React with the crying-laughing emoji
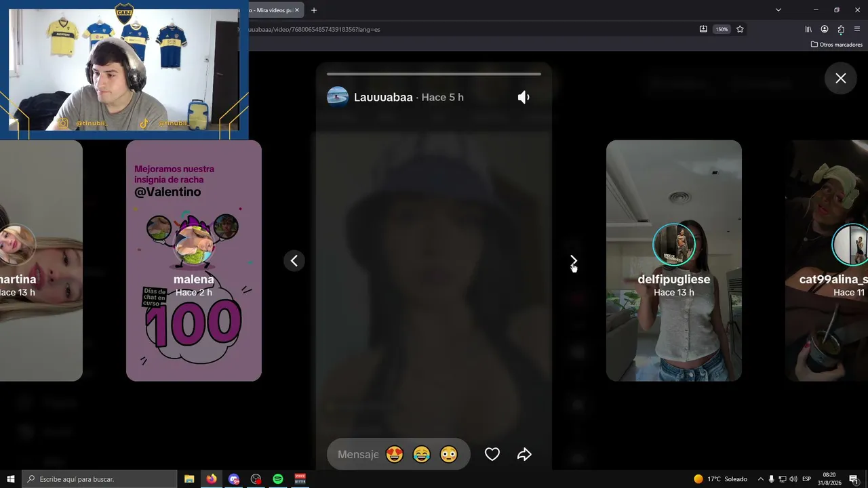The width and height of the screenshot is (868, 488). click(421, 454)
